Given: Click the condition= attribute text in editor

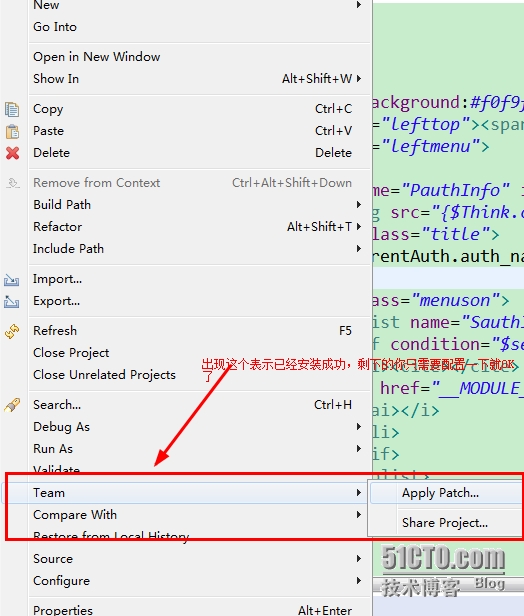Looking at the screenshot, I should [x=439, y=345].
